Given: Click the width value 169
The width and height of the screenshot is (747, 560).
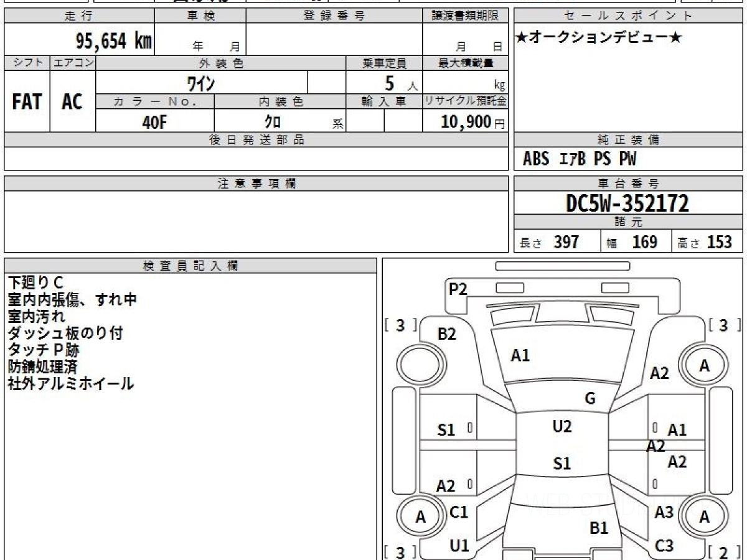Looking at the screenshot, I should coord(644,242).
